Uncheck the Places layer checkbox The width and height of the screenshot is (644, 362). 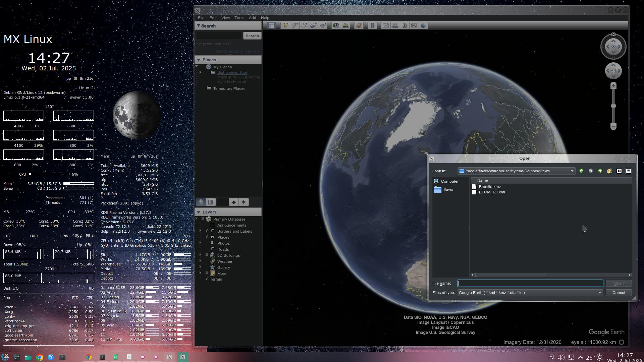pyautogui.click(x=207, y=237)
